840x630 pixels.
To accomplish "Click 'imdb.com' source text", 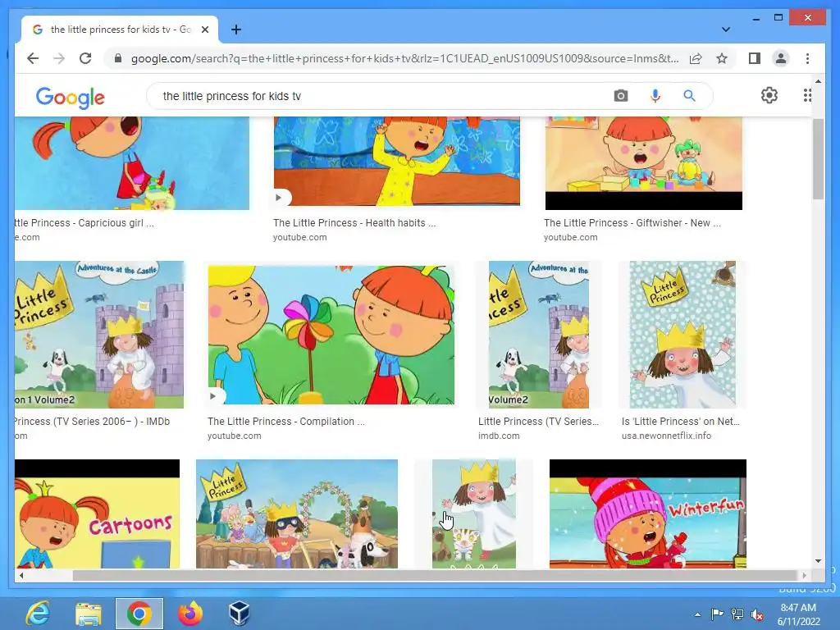I will tap(499, 436).
